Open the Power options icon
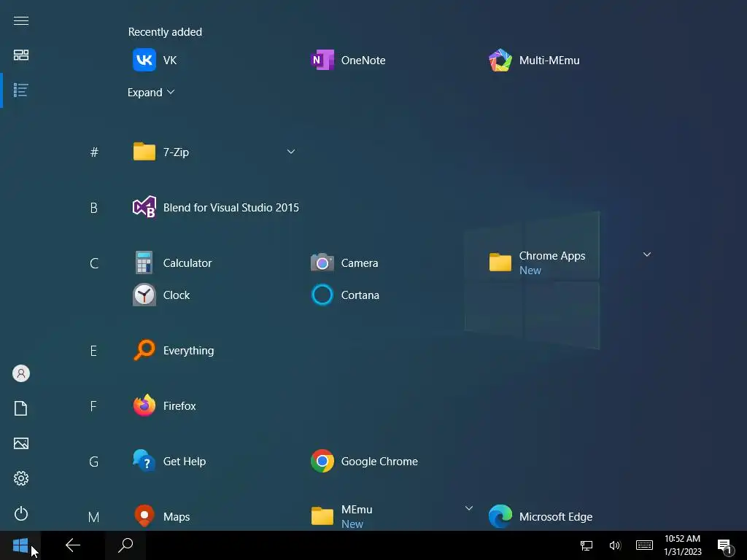Image resolution: width=747 pixels, height=560 pixels. 21,513
